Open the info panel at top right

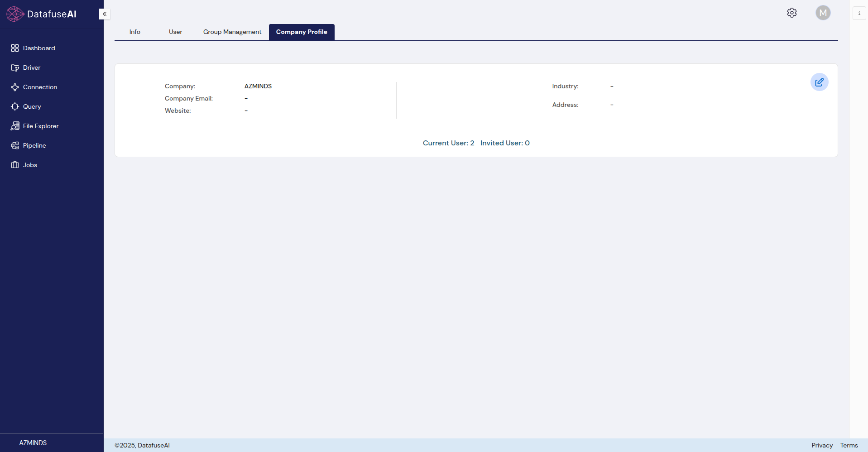click(x=859, y=13)
